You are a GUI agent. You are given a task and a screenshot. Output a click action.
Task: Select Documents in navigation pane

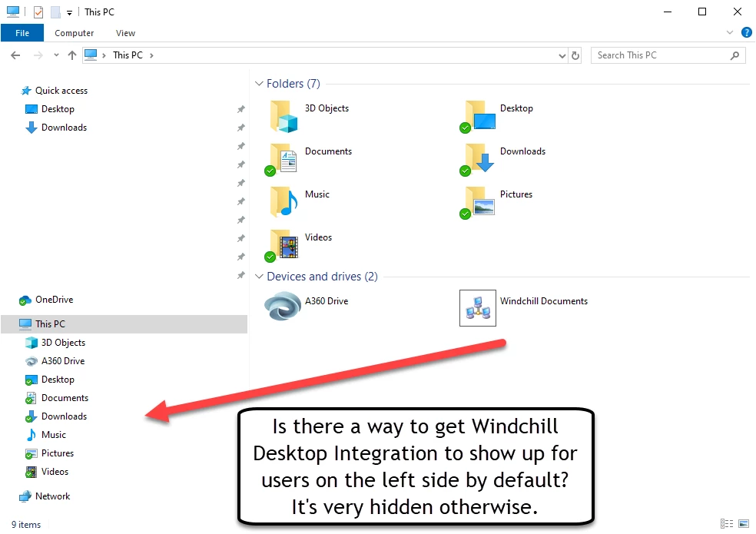56,398
